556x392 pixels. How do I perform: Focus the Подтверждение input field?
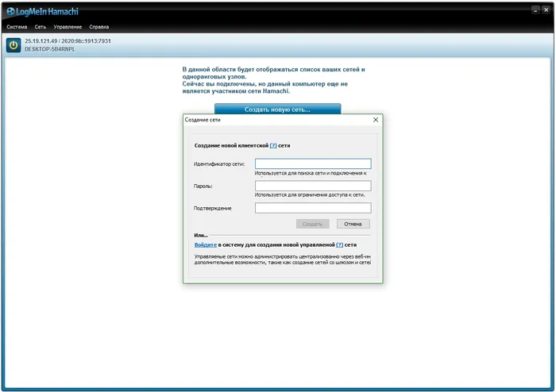(313, 208)
